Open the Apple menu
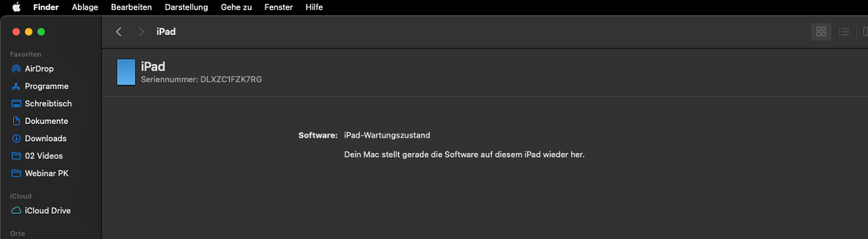Screen dimensions: 868x239 [x=16, y=7]
